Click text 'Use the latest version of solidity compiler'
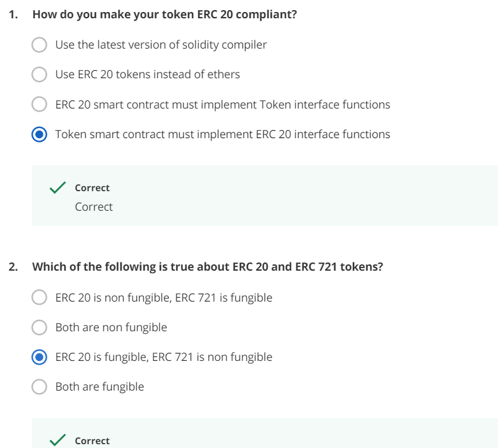The width and height of the screenshot is (498, 448). coord(161,45)
